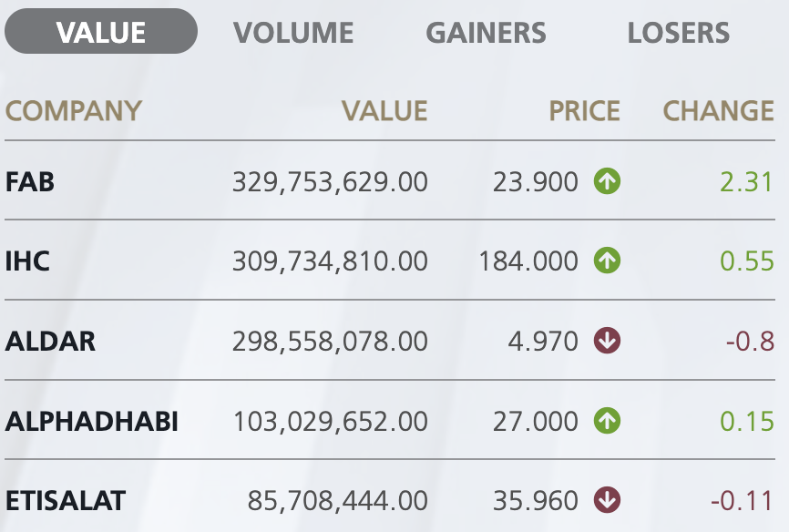Open the FAB company link
Viewport: 789px width, 532px height.
tap(30, 181)
